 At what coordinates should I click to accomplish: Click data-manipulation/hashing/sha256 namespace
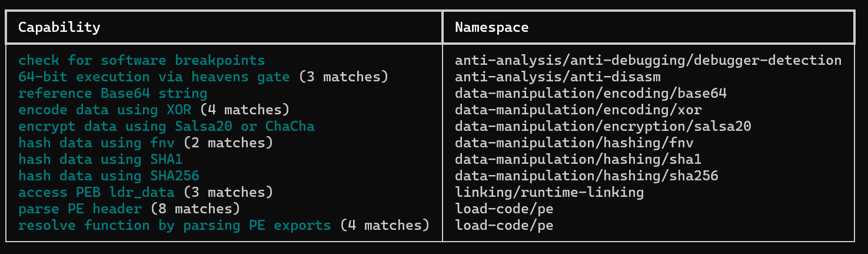(587, 176)
